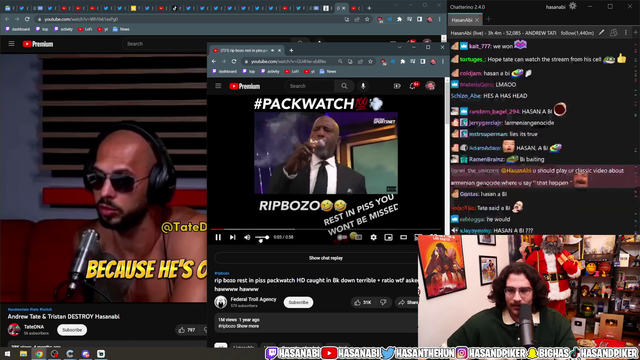Adjust the front player volume slider
The width and height of the screenshot is (640, 360).
(262, 237)
